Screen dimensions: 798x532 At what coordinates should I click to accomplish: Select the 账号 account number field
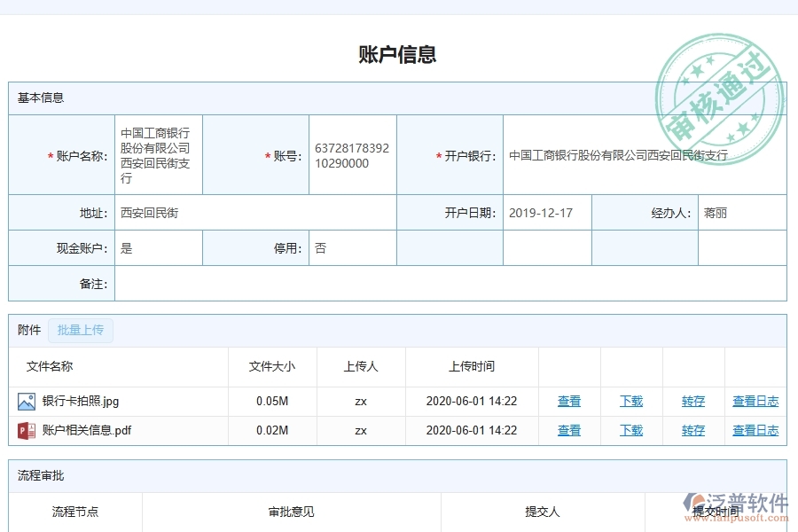[351, 153]
